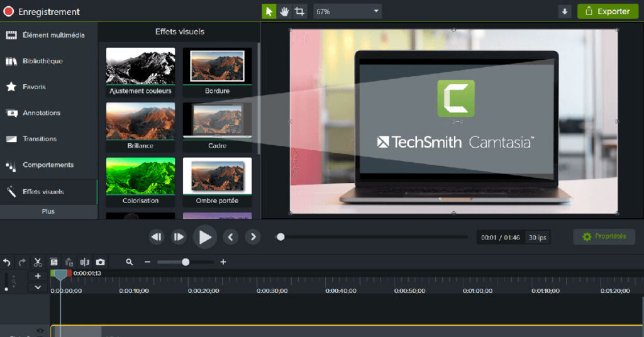644x337 pixels.
Task: Select the arrow pointer tool
Action: point(269,11)
